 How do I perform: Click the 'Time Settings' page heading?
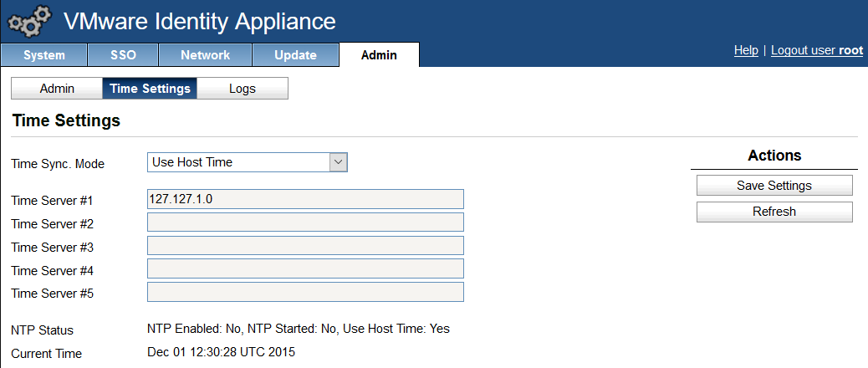point(66,120)
